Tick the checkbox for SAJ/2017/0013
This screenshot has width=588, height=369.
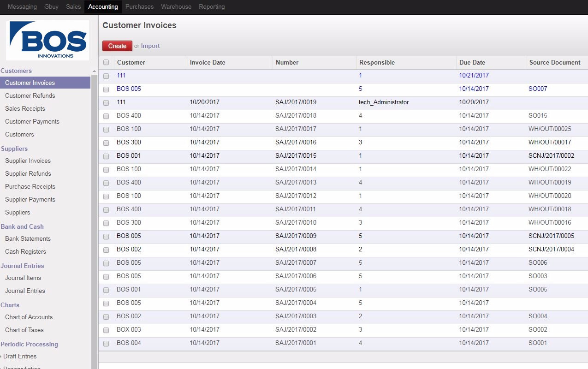coord(106,183)
